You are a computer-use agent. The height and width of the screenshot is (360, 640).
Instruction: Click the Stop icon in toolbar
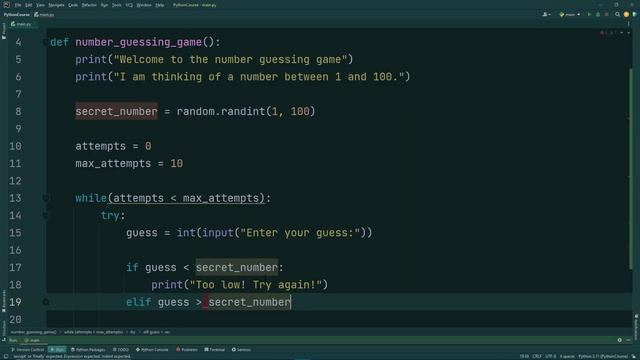tap(607, 14)
